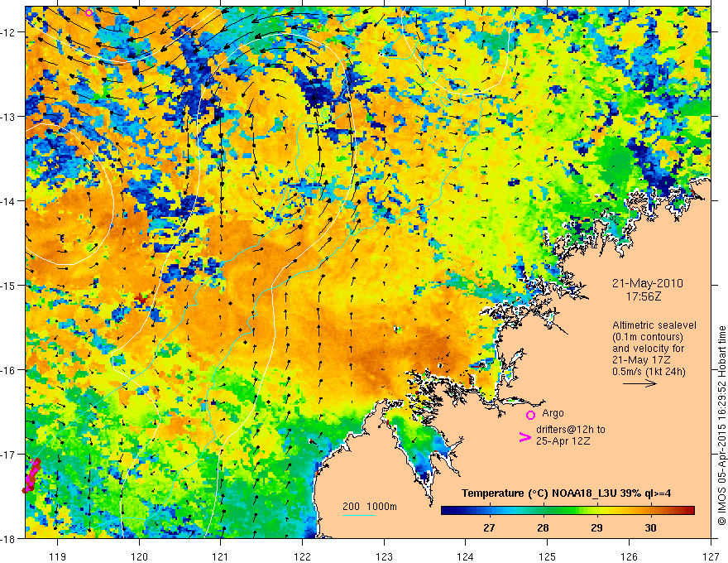This screenshot has width=728, height=563.
Task: Click the latitude label -16
Action: [x=9, y=370]
